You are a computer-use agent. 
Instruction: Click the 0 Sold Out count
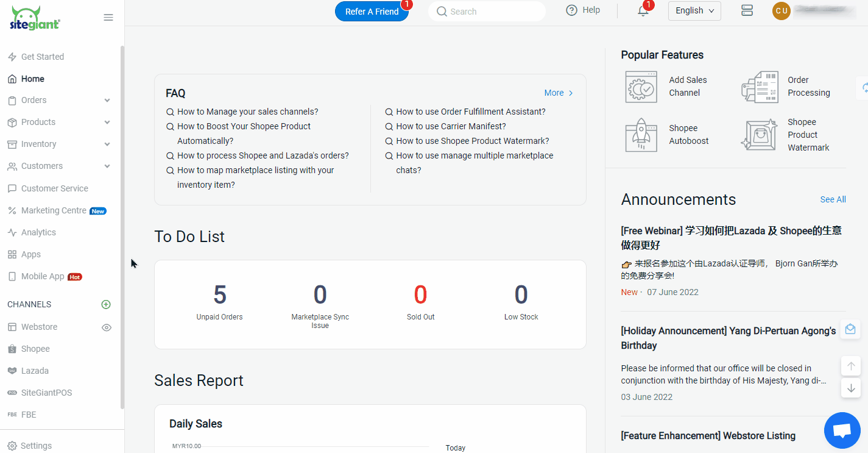pyautogui.click(x=421, y=295)
